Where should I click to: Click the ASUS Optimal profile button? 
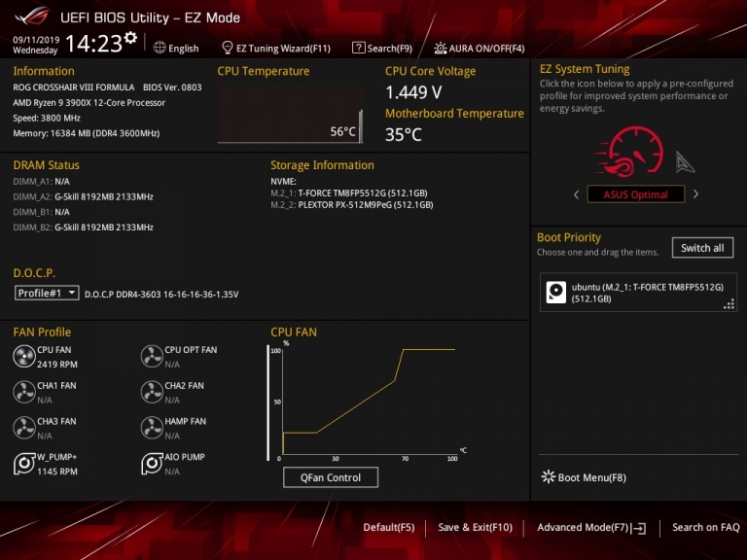tap(635, 194)
